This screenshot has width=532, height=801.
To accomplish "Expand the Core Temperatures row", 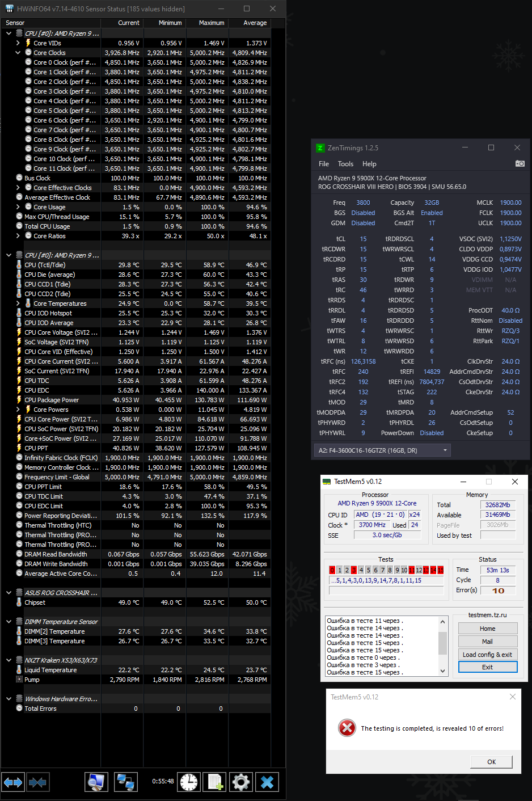I will pos(18,303).
